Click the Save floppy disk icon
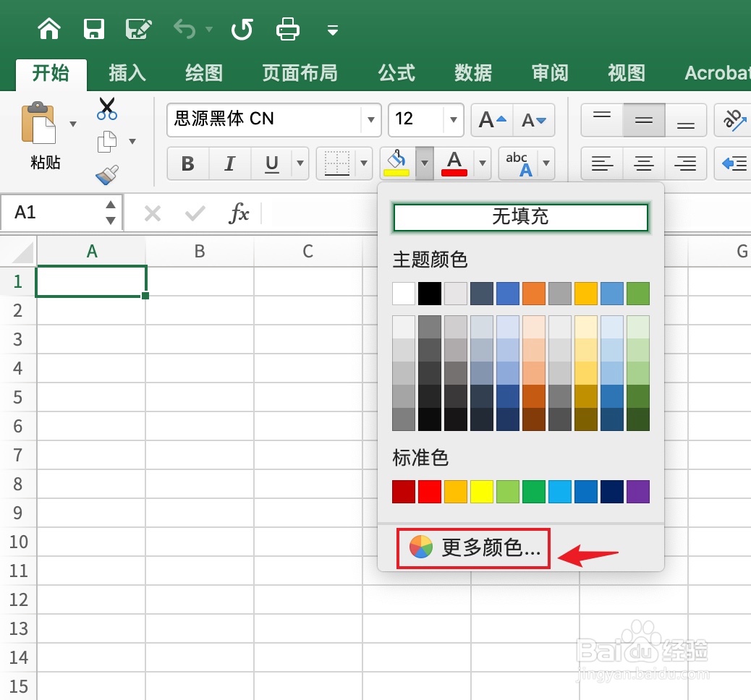The image size is (751, 700). coord(94,29)
